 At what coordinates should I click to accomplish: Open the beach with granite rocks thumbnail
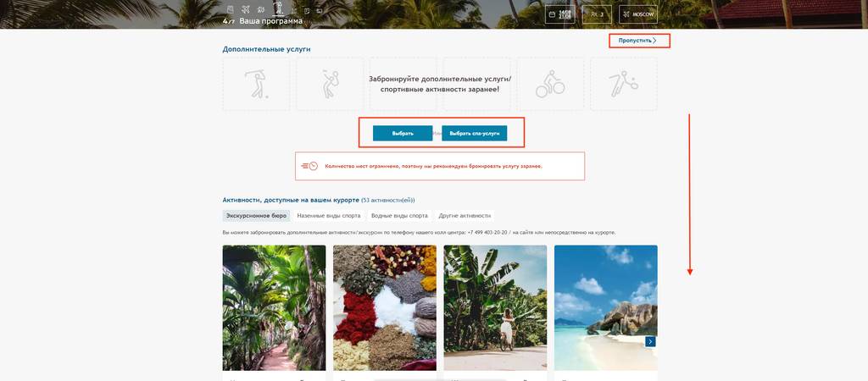(x=605, y=308)
